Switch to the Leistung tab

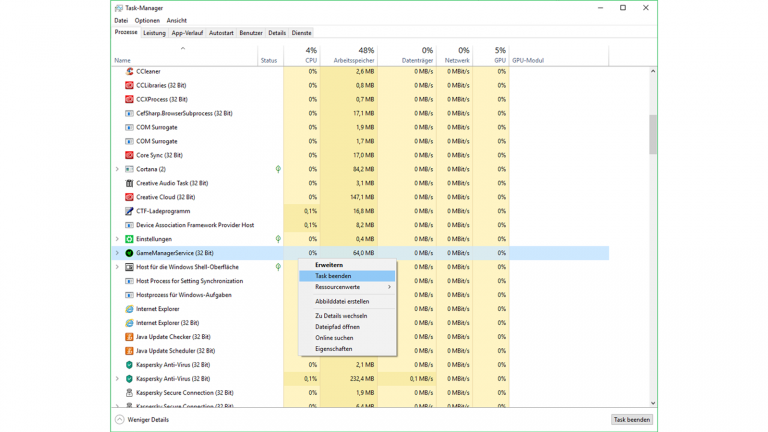(154, 33)
